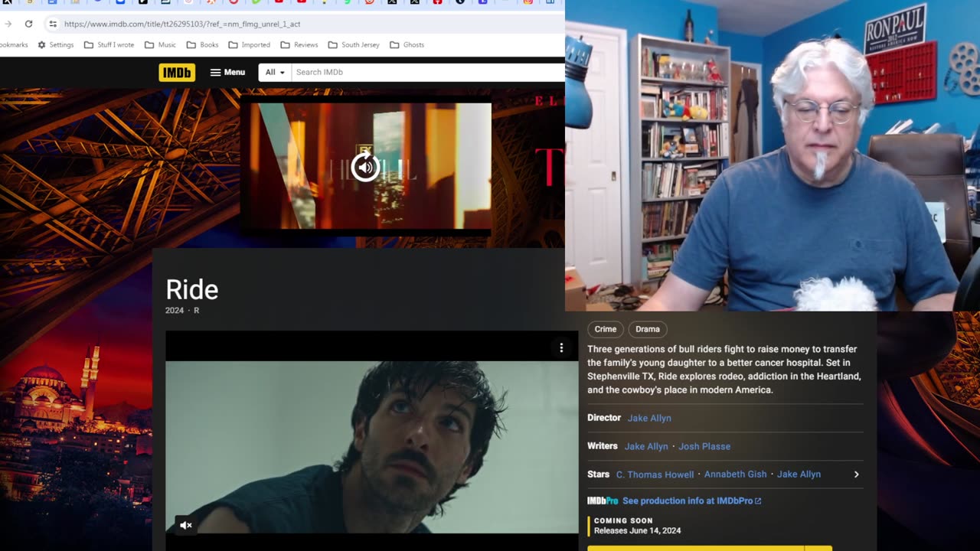Open the trailer's three-dot options menu

(561, 347)
